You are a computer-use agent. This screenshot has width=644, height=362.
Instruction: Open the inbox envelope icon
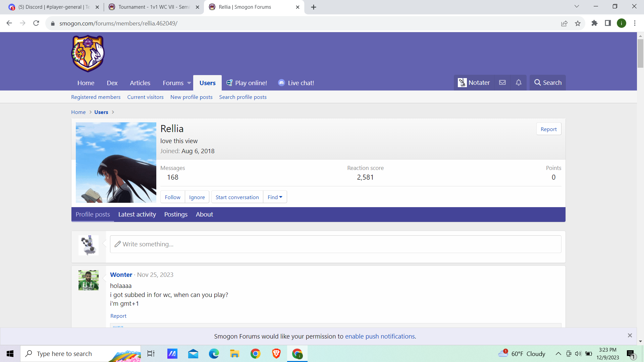[502, 82]
